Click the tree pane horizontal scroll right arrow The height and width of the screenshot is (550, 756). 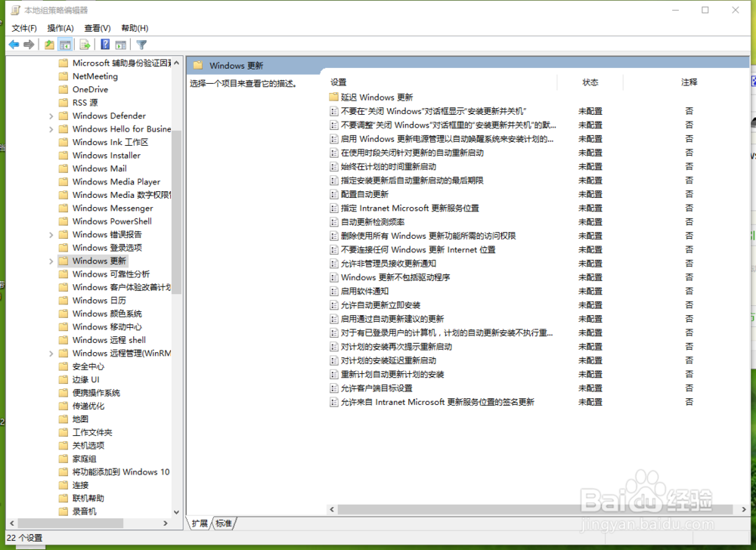click(166, 524)
